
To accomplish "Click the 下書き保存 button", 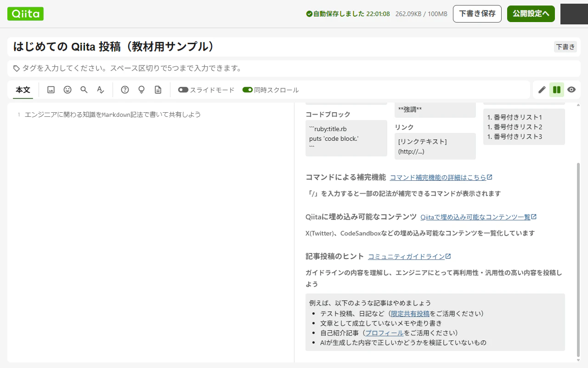I will [477, 14].
